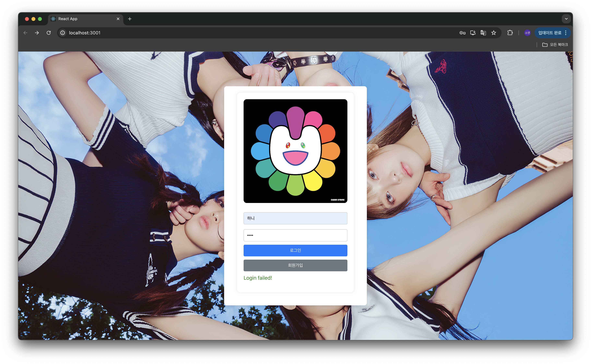
Task: Close the React App tab
Action: [118, 19]
